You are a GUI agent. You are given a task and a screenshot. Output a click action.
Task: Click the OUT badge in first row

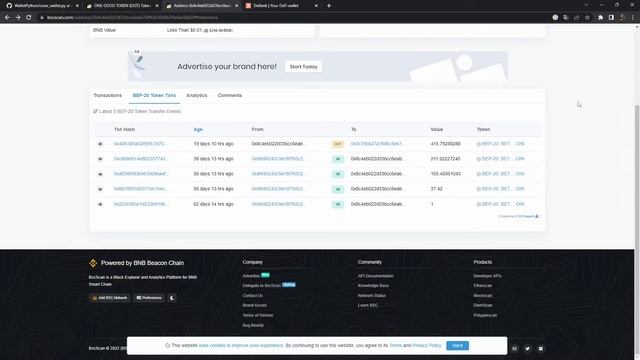pyautogui.click(x=338, y=144)
